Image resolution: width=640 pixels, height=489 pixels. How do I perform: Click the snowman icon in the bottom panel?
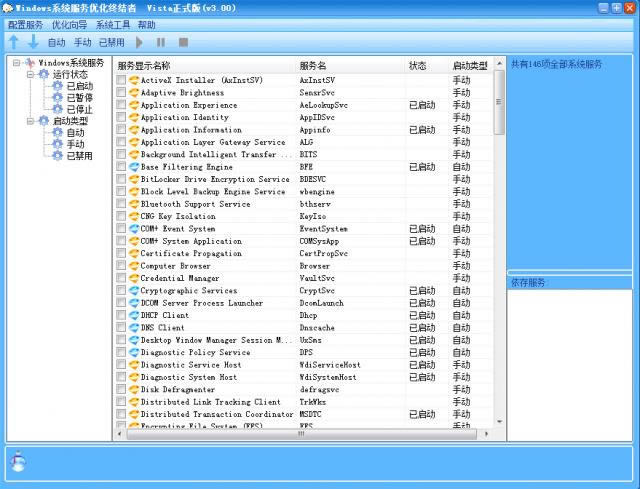(x=18, y=461)
